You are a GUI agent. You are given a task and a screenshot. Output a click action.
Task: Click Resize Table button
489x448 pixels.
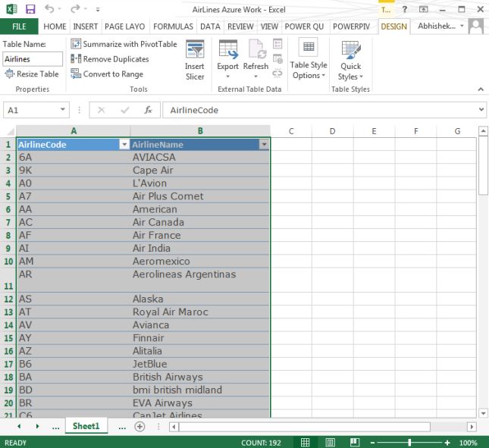(32, 74)
